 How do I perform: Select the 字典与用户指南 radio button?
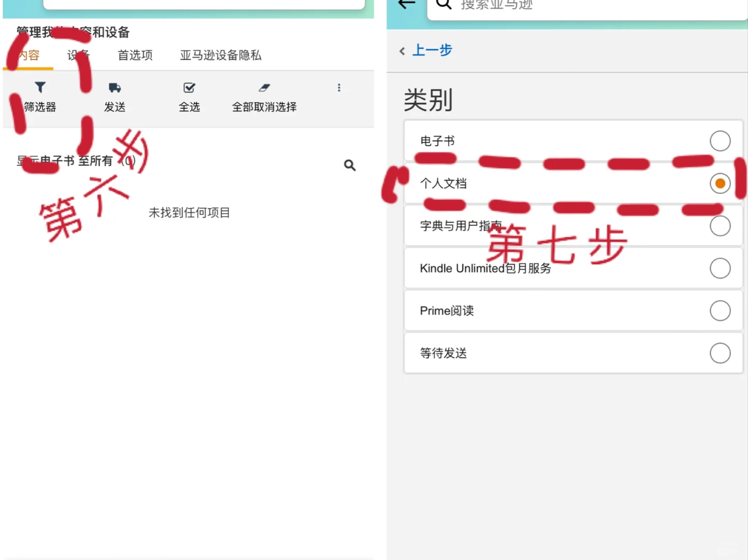(x=720, y=226)
